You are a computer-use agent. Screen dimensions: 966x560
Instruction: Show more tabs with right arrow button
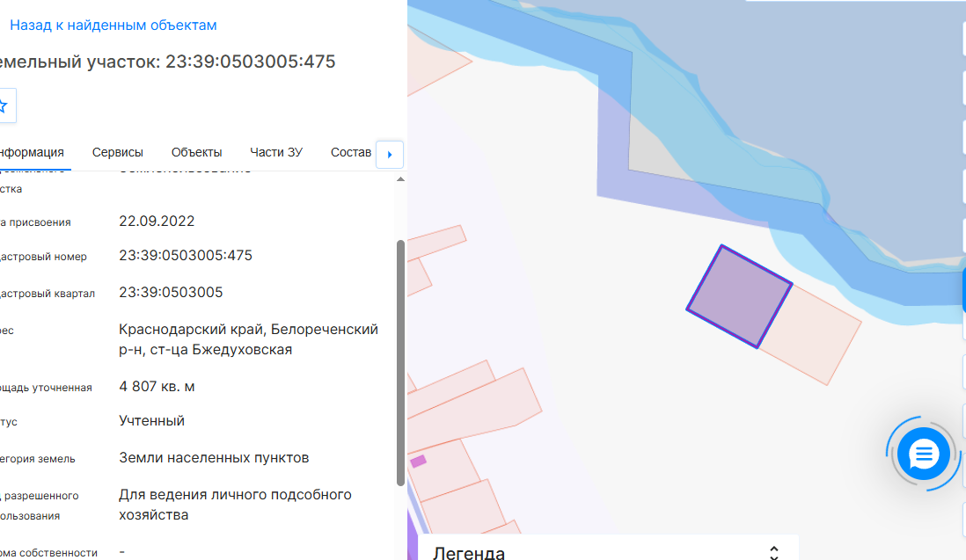tap(390, 155)
